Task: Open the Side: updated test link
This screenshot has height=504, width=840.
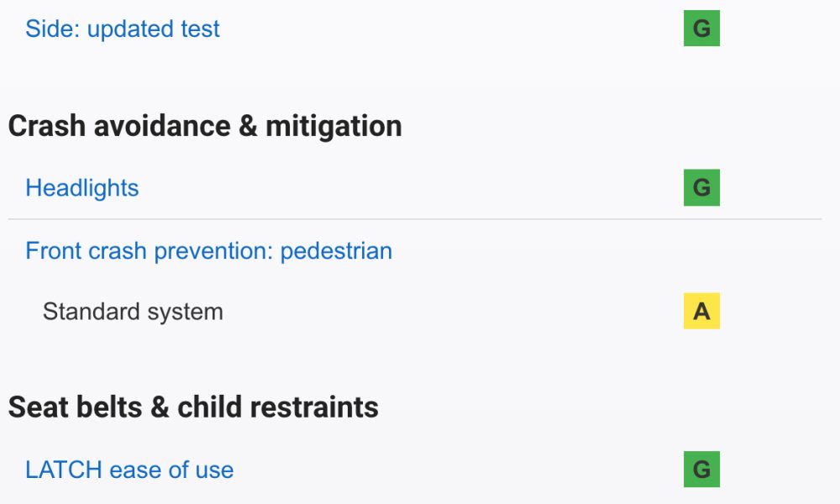Action: pos(122,29)
